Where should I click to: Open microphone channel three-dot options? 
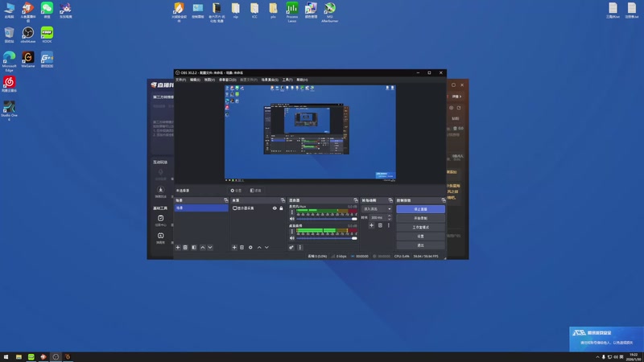(292, 212)
